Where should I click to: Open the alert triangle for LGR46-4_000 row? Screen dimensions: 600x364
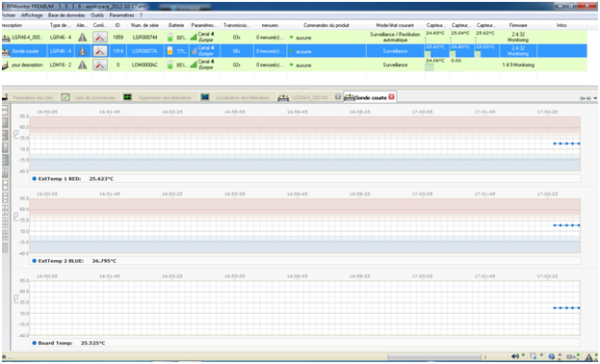pyautogui.click(x=82, y=38)
